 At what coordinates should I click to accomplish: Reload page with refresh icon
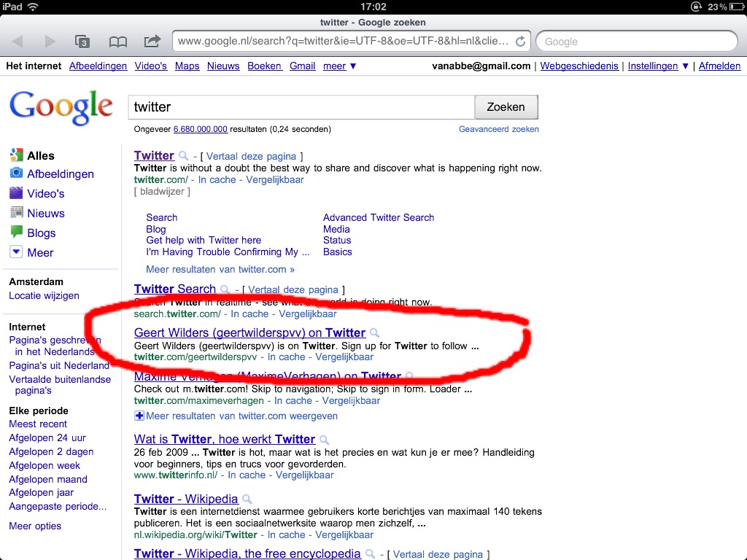click(x=520, y=42)
